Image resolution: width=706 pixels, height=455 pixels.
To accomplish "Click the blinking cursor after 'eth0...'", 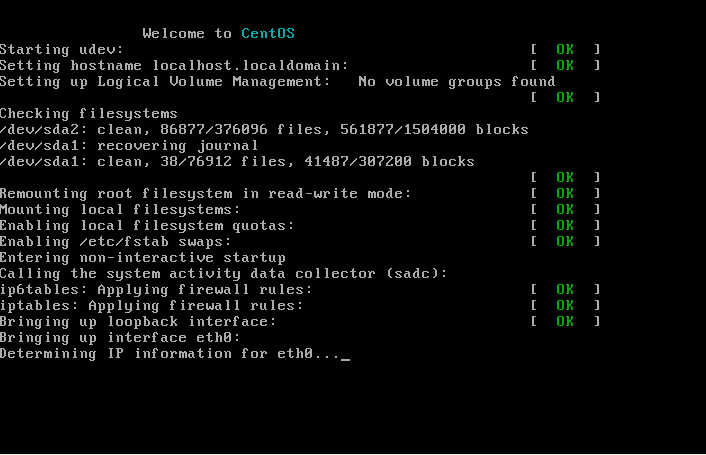I will [x=345, y=359].
